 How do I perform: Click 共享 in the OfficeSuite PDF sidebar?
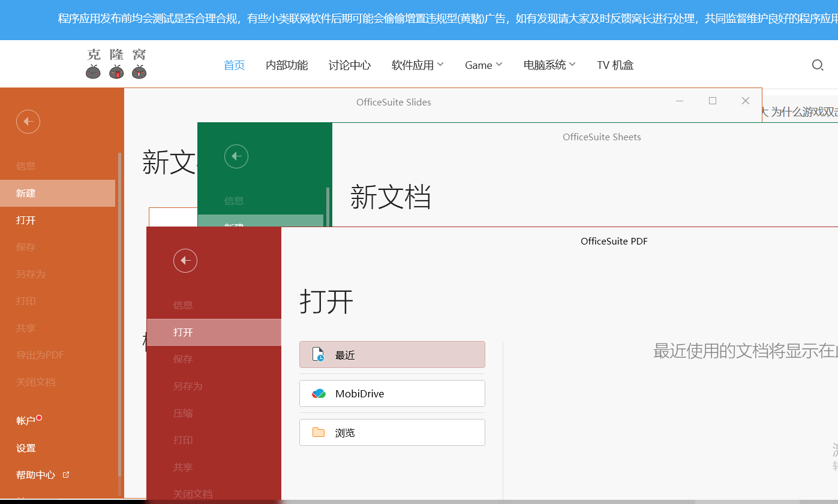(183, 467)
